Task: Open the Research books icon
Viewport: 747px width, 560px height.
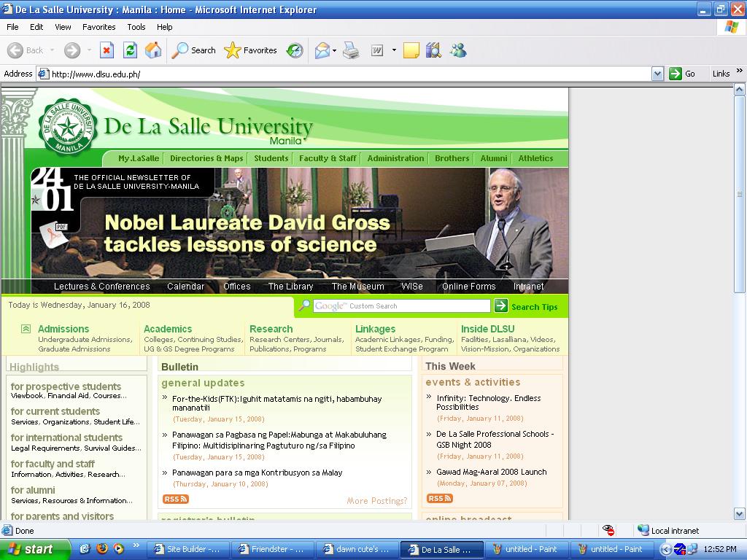Action: click(433, 50)
